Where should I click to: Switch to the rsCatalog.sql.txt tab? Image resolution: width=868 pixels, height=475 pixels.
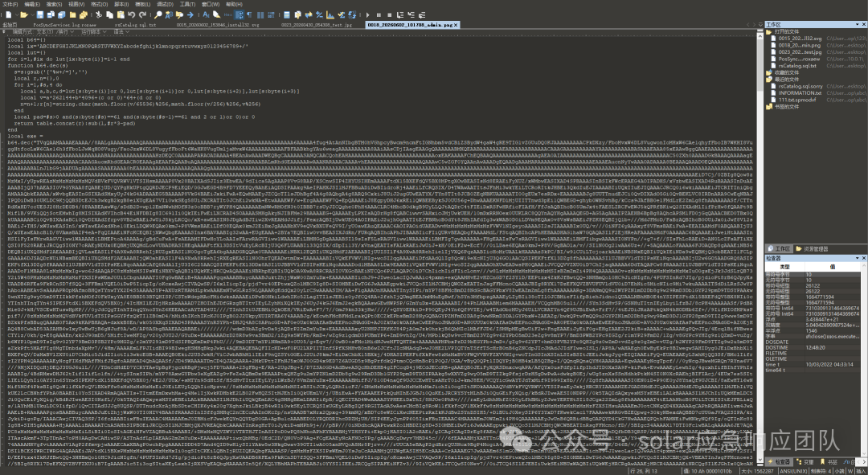pyautogui.click(x=135, y=25)
